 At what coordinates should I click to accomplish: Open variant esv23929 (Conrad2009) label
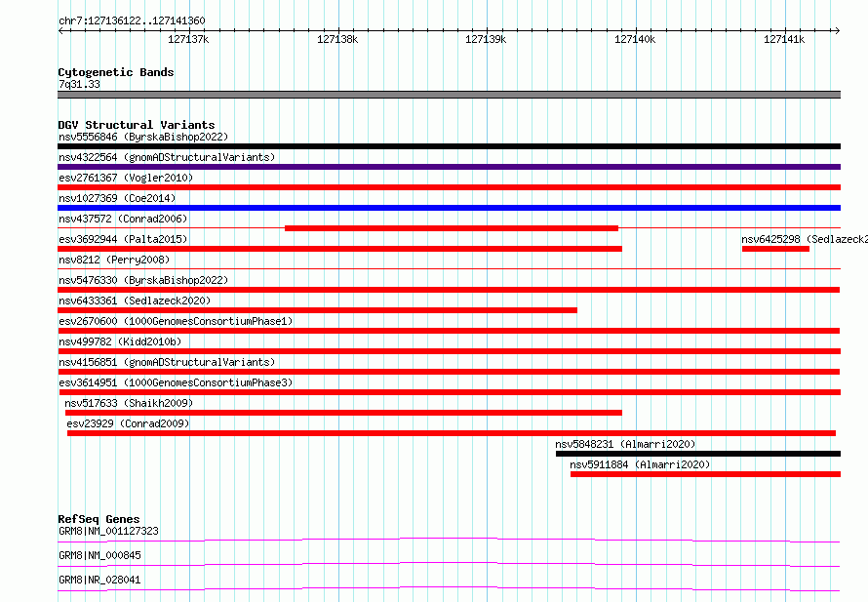(x=128, y=423)
